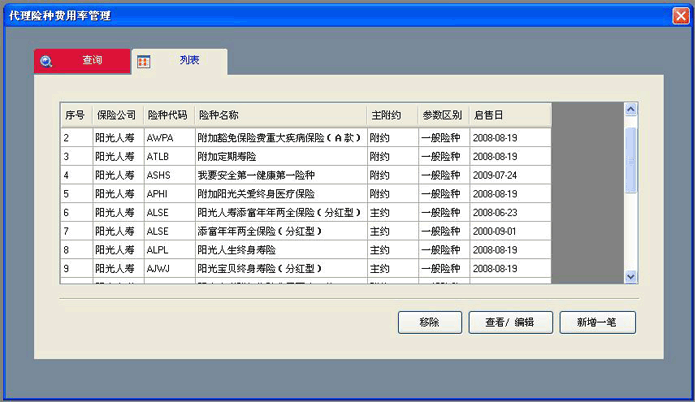Close the 代理险种费用率管理 window
This screenshot has height=403, width=696.
click(x=681, y=16)
